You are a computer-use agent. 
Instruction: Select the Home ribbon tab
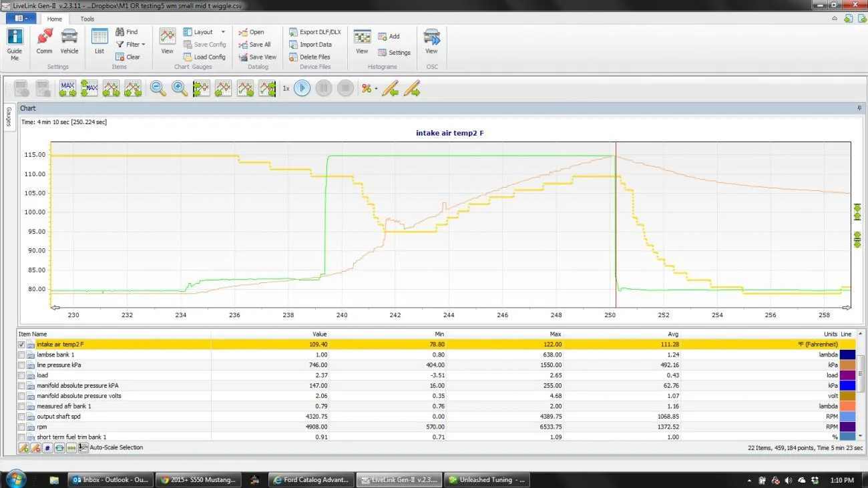click(54, 19)
